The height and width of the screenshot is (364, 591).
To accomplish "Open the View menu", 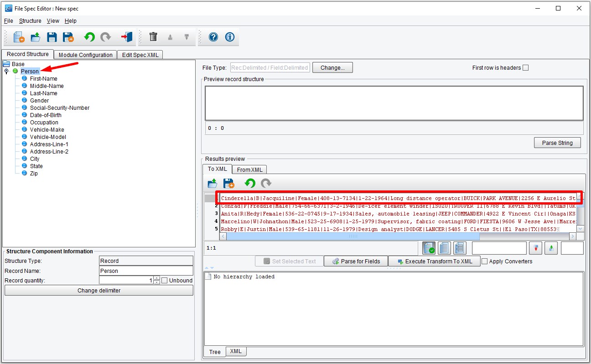I will point(53,21).
